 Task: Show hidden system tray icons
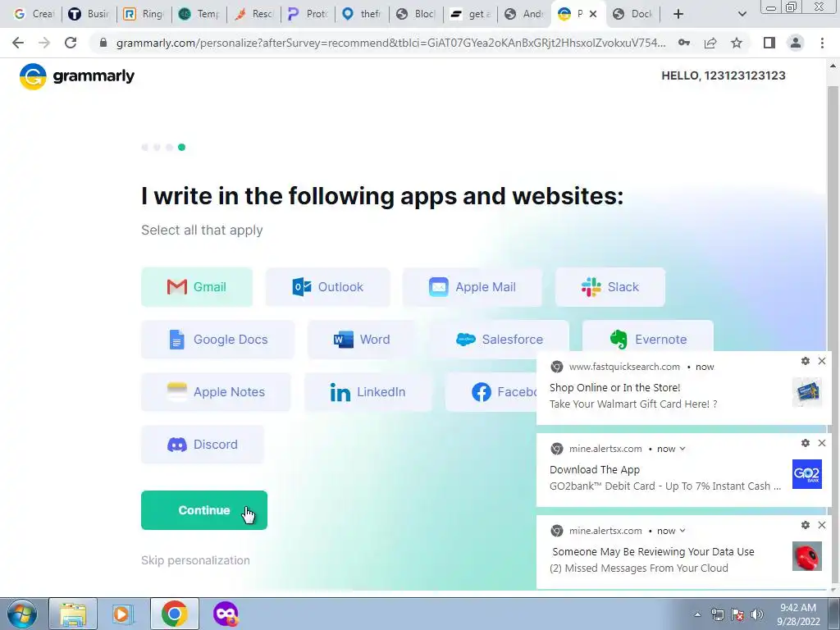pos(697,614)
